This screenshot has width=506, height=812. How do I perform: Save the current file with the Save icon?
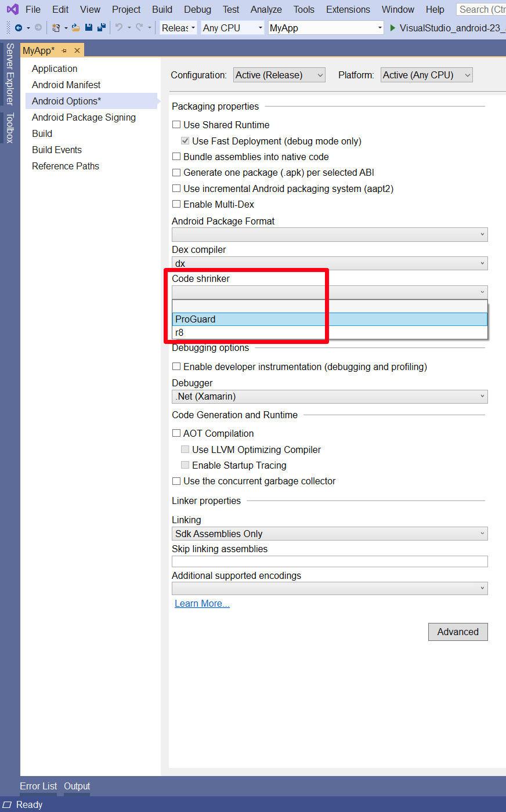click(x=89, y=28)
